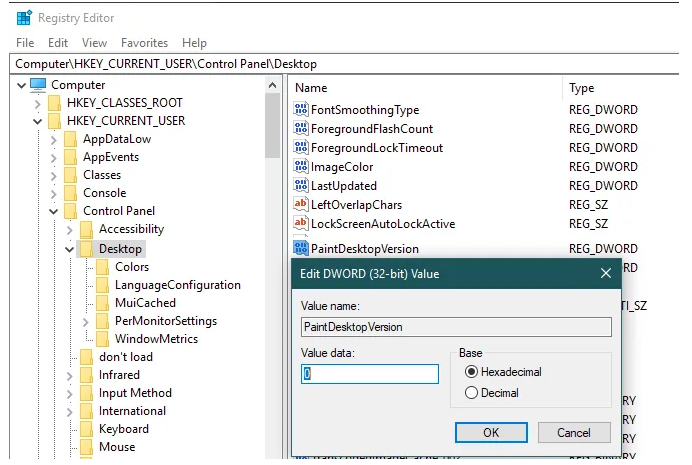Screen dimensions: 692x465
Task: Click the HKEY_CLASSES_ROOT folder icon
Action: (54, 103)
